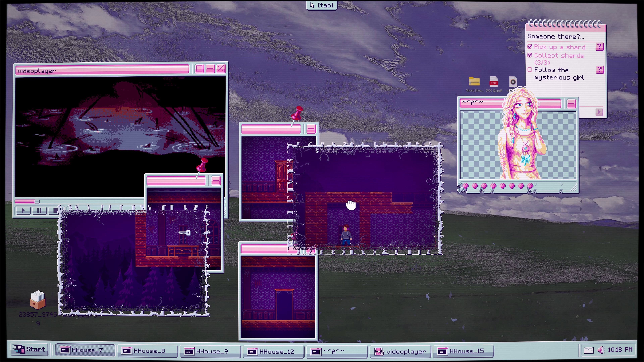Screen dimensions: 644x362
Task: Minimize the pinned key room window
Action: (x=216, y=181)
